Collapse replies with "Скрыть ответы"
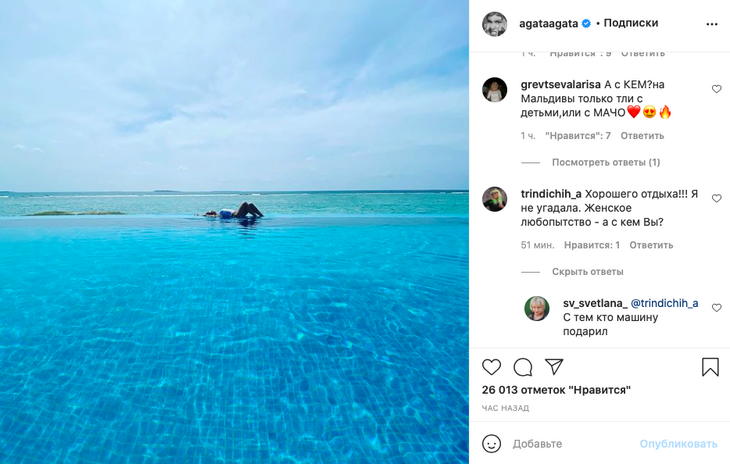Viewport: 730px width, 464px height. [587, 271]
